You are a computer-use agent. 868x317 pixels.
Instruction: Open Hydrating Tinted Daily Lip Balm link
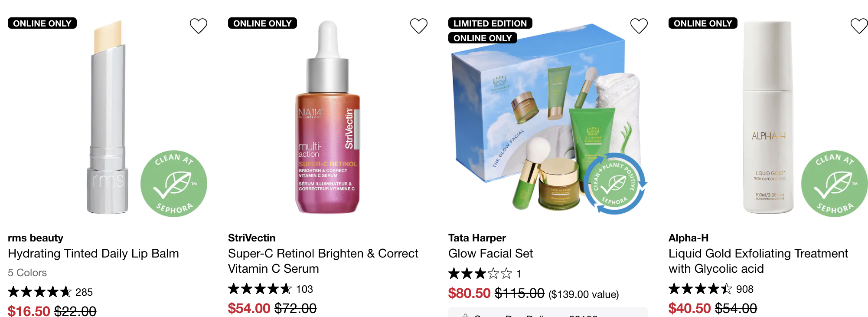click(93, 254)
